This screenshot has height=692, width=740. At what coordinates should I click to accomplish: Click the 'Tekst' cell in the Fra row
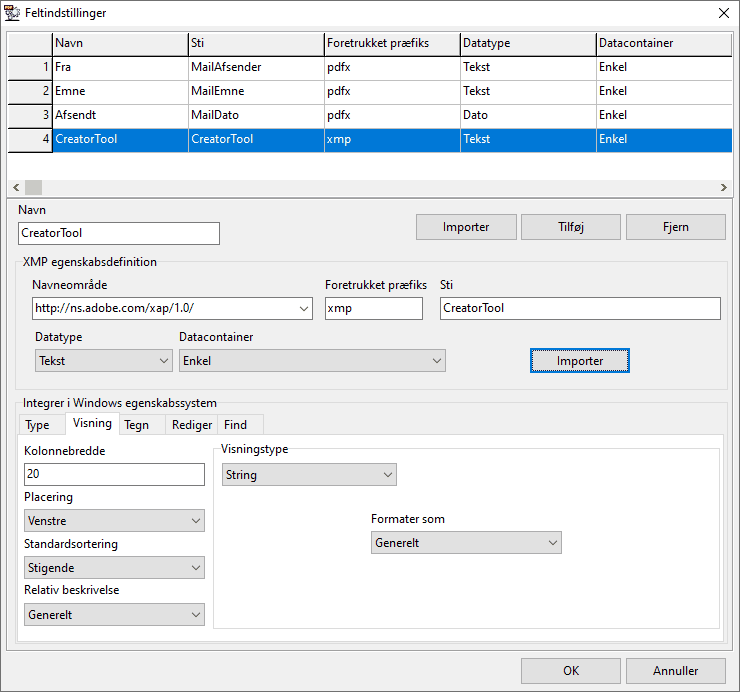(528, 68)
